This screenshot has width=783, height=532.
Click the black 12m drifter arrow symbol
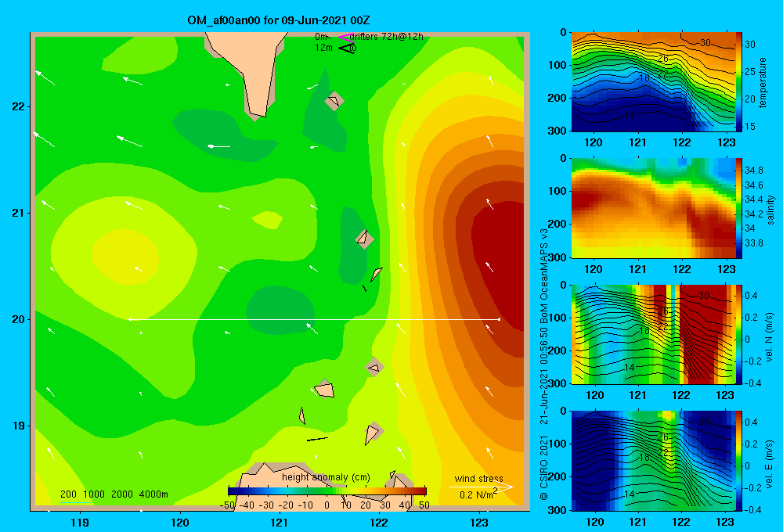[x=347, y=48]
